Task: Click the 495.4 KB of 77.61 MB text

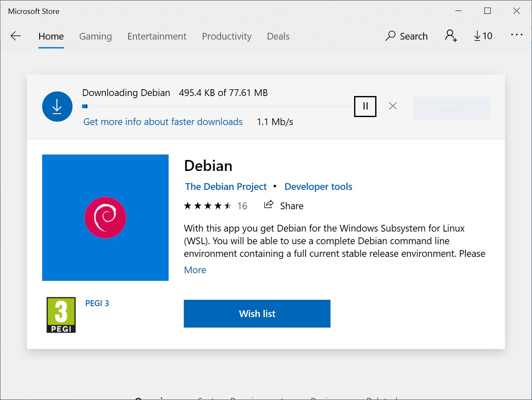Action: (223, 93)
